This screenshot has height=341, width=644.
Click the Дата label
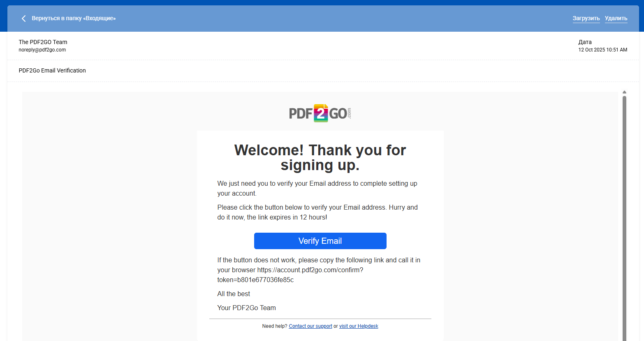pos(585,42)
